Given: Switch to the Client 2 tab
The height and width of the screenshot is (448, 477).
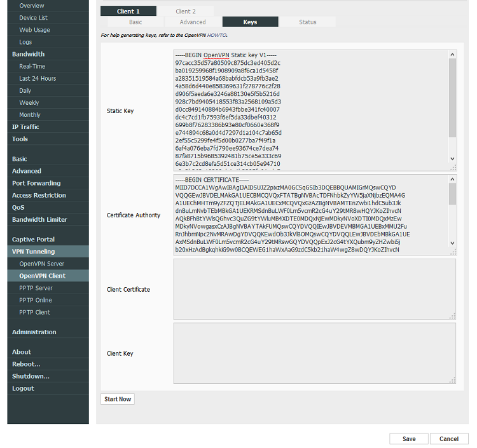Looking at the screenshot, I should coord(186,11).
